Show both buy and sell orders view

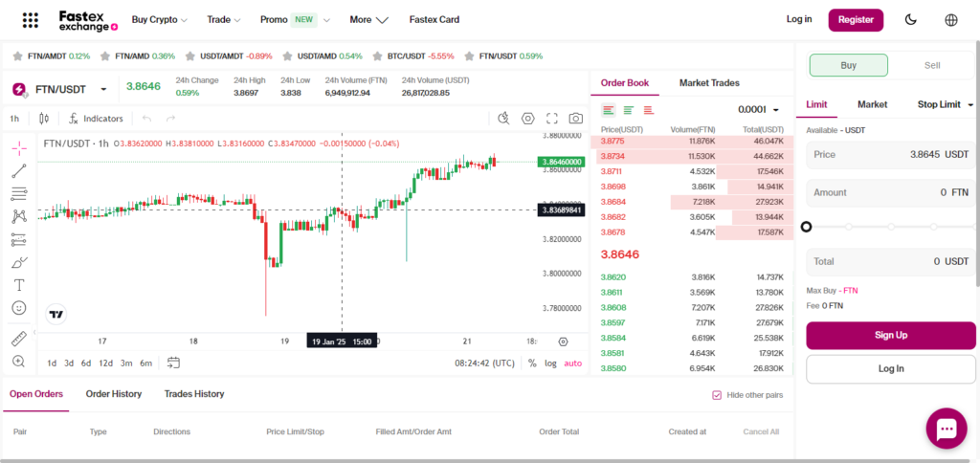609,110
